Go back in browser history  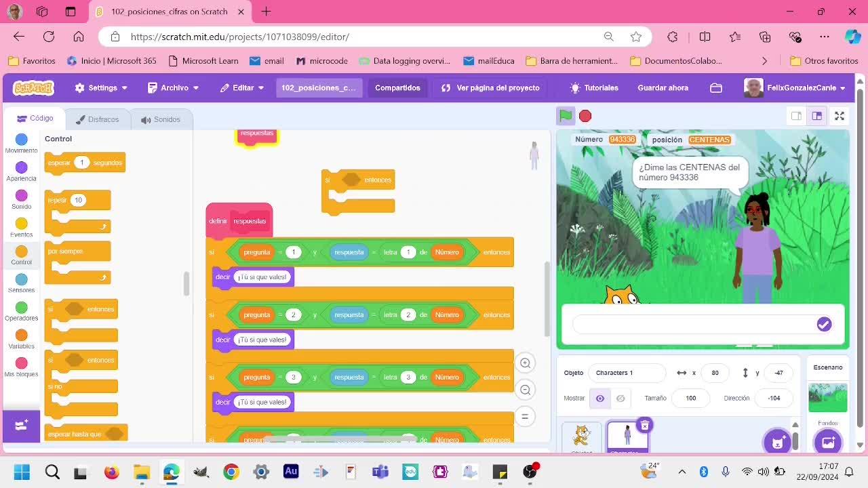19,37
